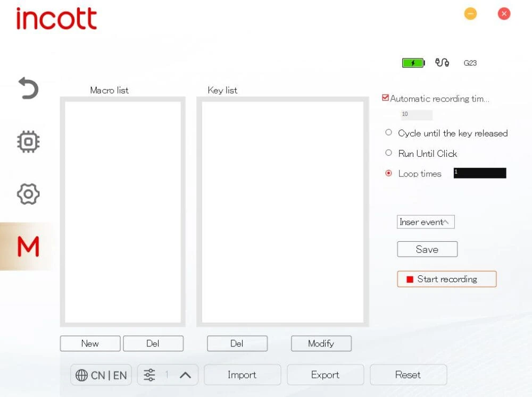Click the incott logo
This screenshot has width=532, height=397.
[x=56, y=19]
